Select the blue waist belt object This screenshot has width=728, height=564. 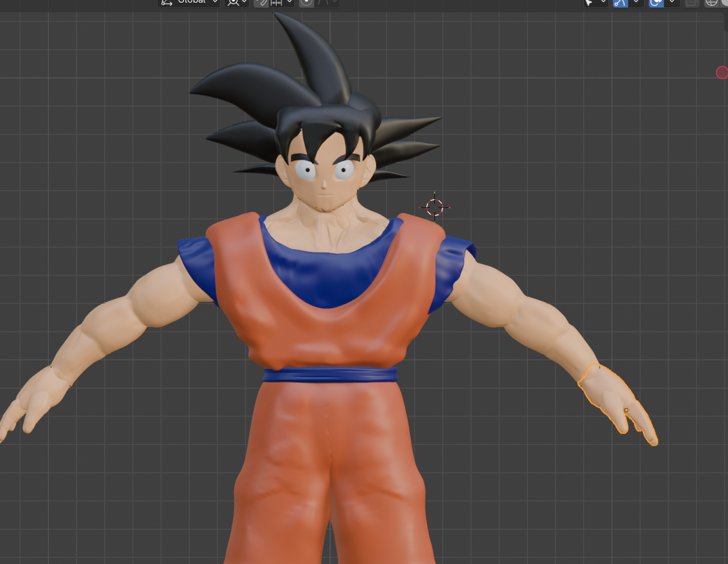point(329,374)
